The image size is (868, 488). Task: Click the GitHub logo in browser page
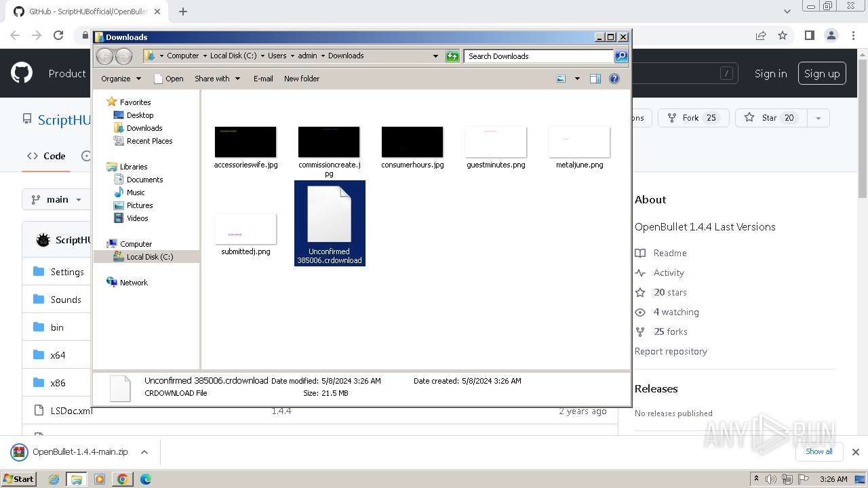[x=22, y=73]
